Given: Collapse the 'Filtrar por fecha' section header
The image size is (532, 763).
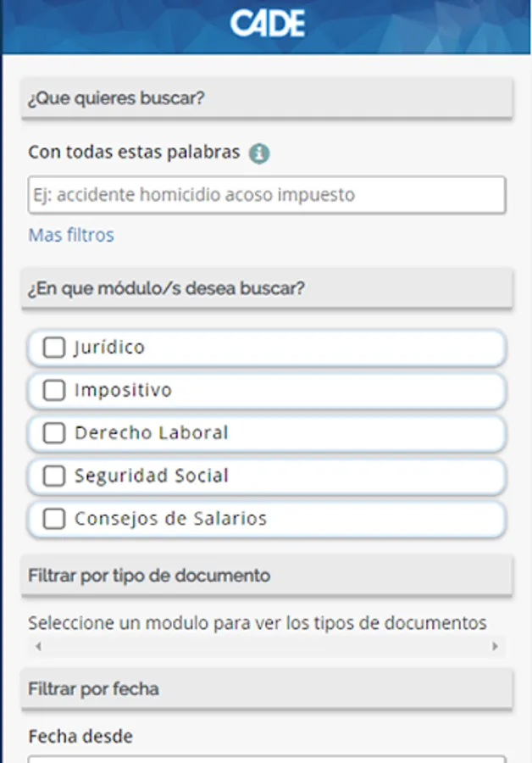Looking at the screenshot, I should (267, 689).
